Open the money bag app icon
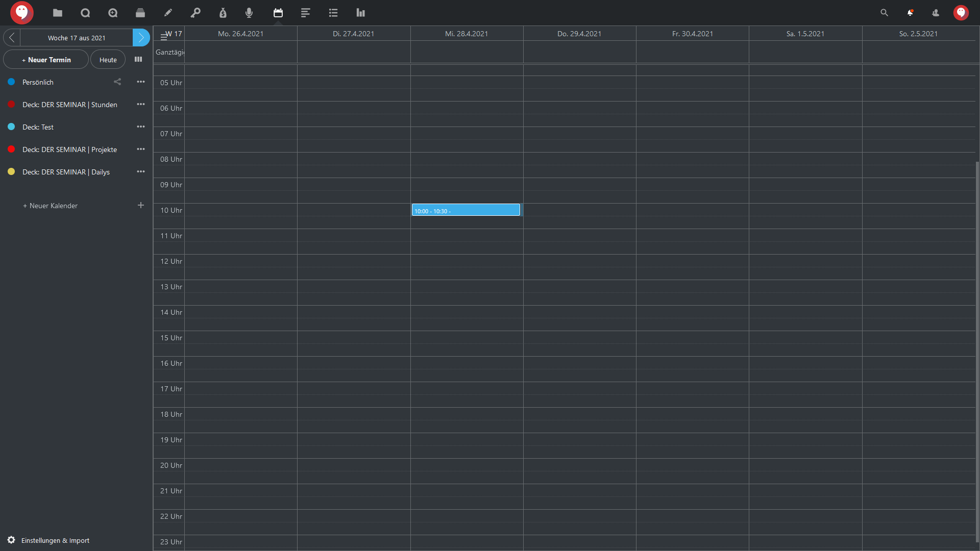The height and width of the screenshot is (551, 980). 223,13
